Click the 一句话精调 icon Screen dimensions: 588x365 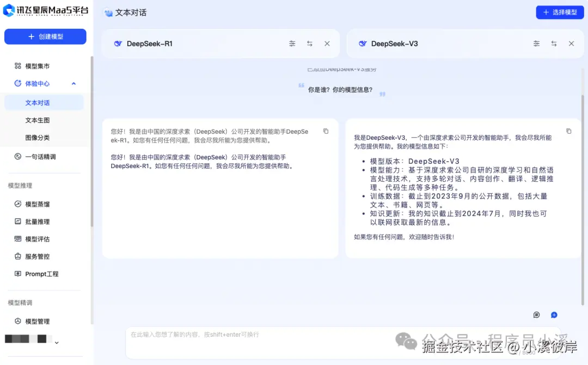coord(17,156)
